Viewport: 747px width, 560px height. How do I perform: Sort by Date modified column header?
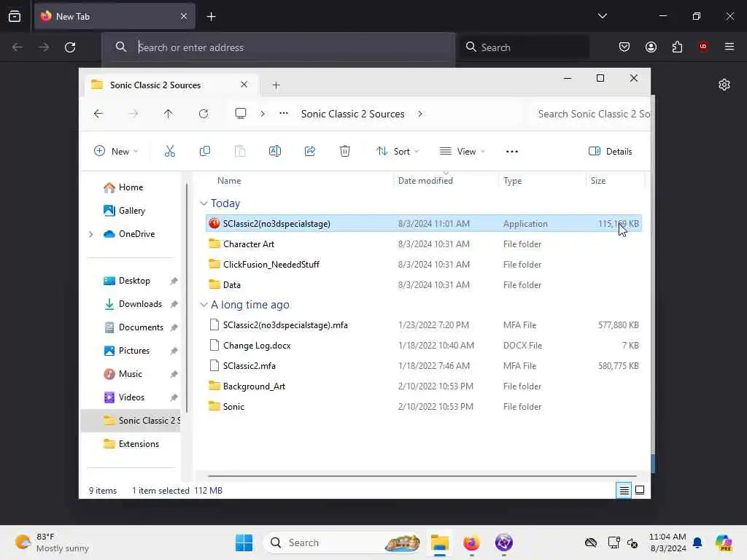click(425, 181)
